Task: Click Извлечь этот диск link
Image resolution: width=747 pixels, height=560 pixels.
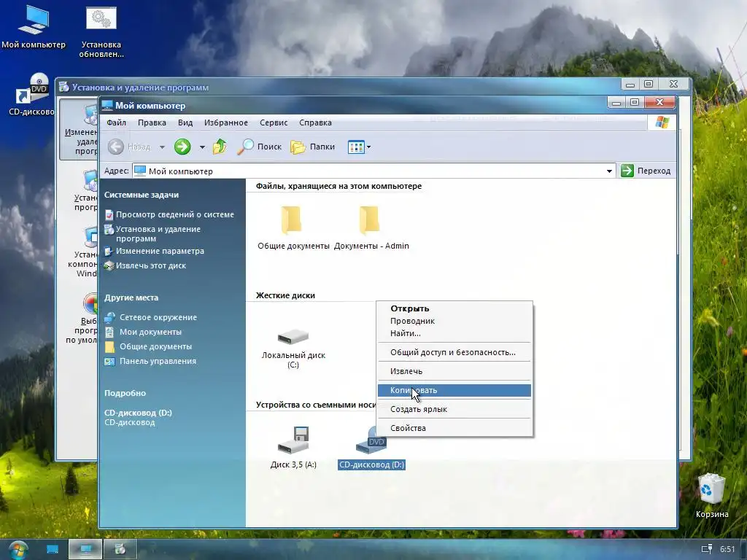Action: [151, 265]
